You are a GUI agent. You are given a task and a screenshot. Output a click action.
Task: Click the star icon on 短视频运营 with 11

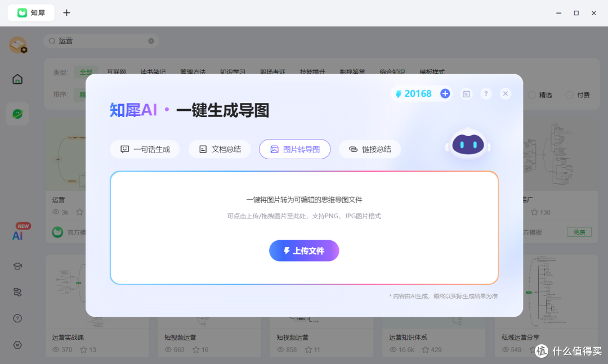click(309, 350)
